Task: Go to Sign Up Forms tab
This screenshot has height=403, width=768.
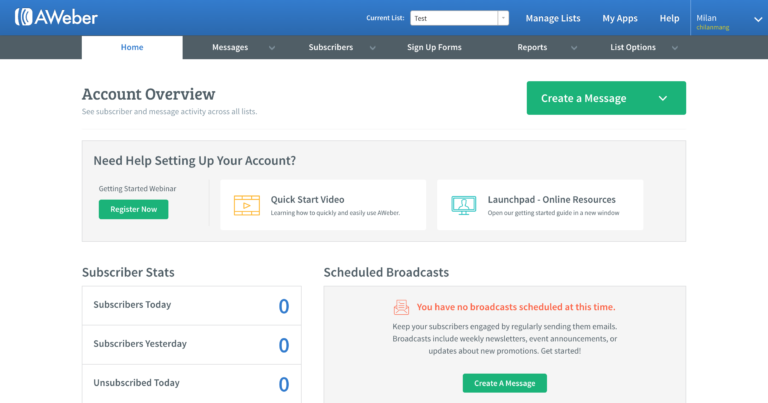Action: 434,47
